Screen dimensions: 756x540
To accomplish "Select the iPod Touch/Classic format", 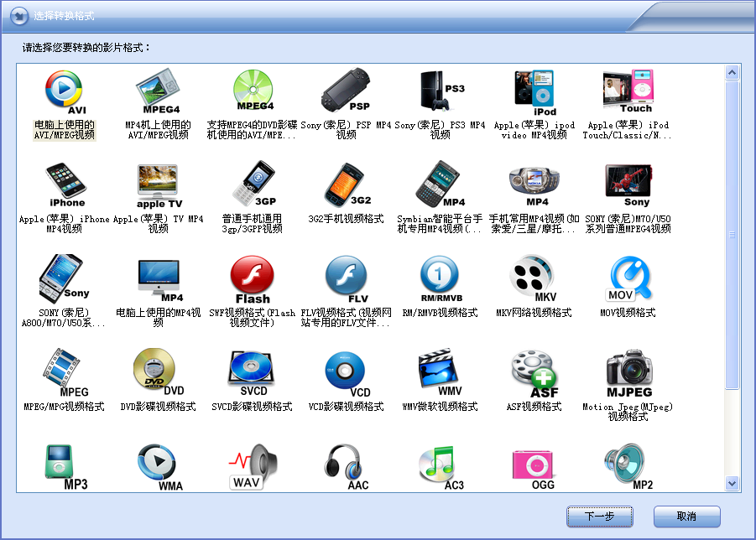I will pyautogui.click(x=628, y=91).
